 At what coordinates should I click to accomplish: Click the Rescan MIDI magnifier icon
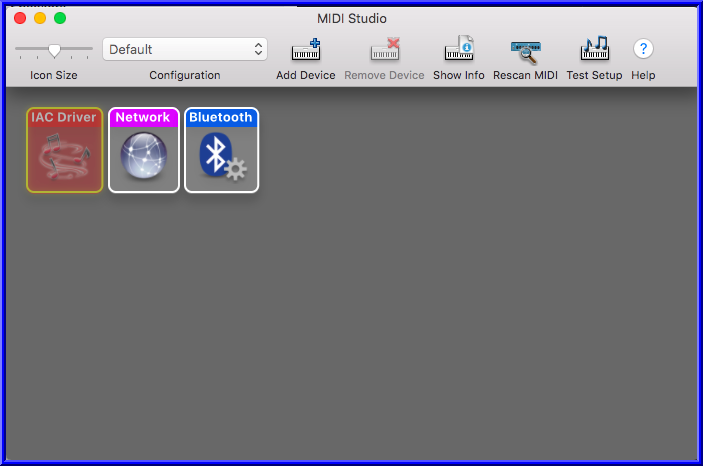525,52
